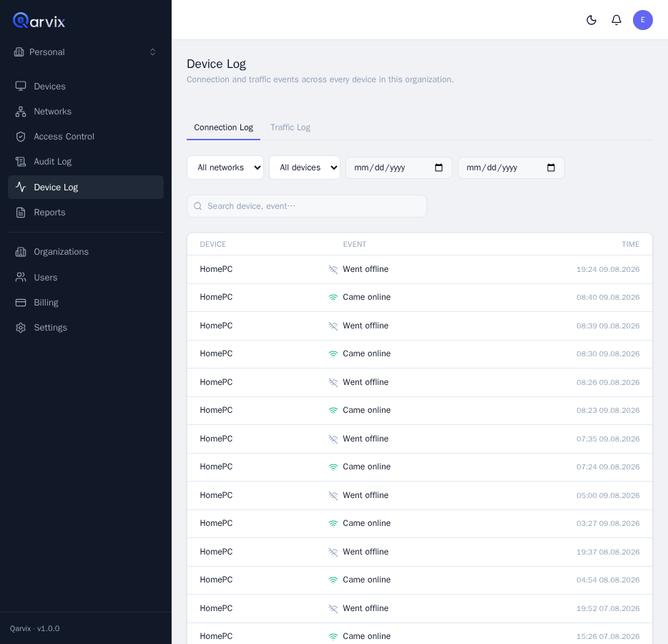Open the Access Control shield item
The image size is (668, 644).
point(86,137)
